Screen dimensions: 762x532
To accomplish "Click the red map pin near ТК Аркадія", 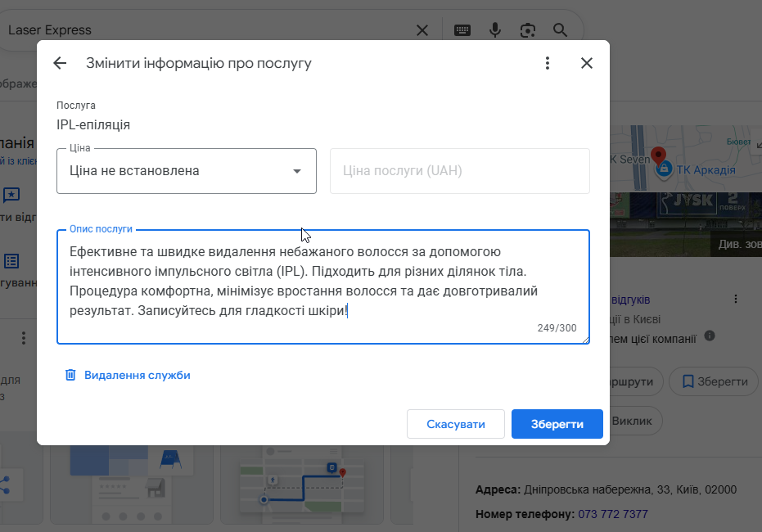I will click(x=659, y=156).
